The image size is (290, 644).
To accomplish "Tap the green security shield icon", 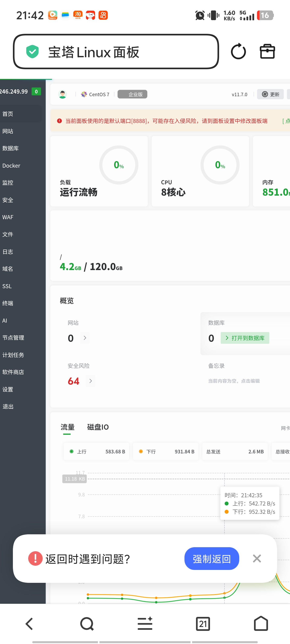I will [x=33, y=52].
